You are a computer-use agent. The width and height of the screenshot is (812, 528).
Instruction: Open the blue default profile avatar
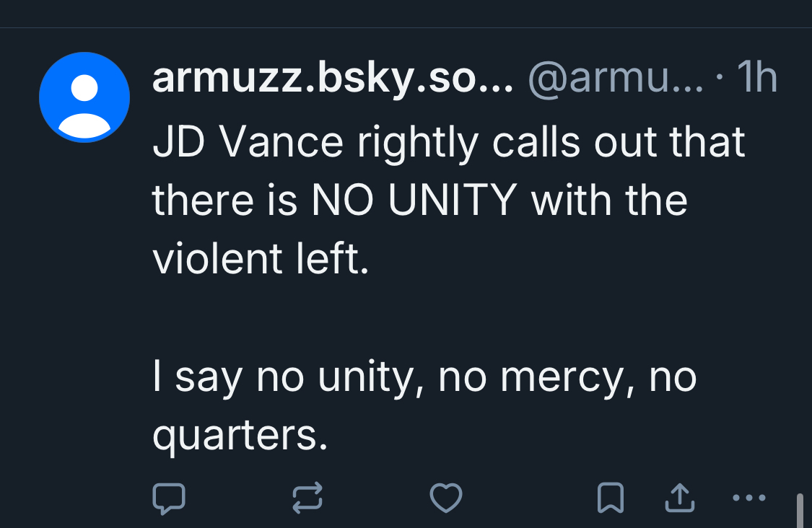coord(84,97)
